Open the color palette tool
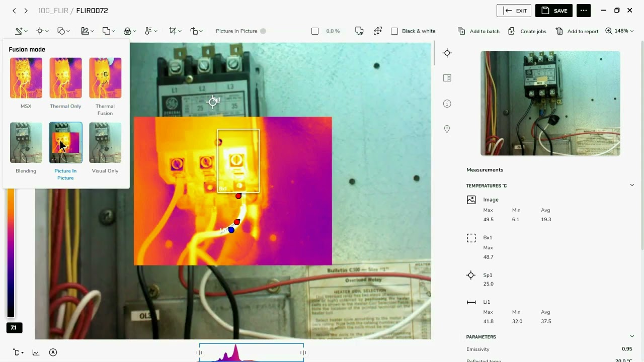644x362 pixels. [x=127, y=31]
